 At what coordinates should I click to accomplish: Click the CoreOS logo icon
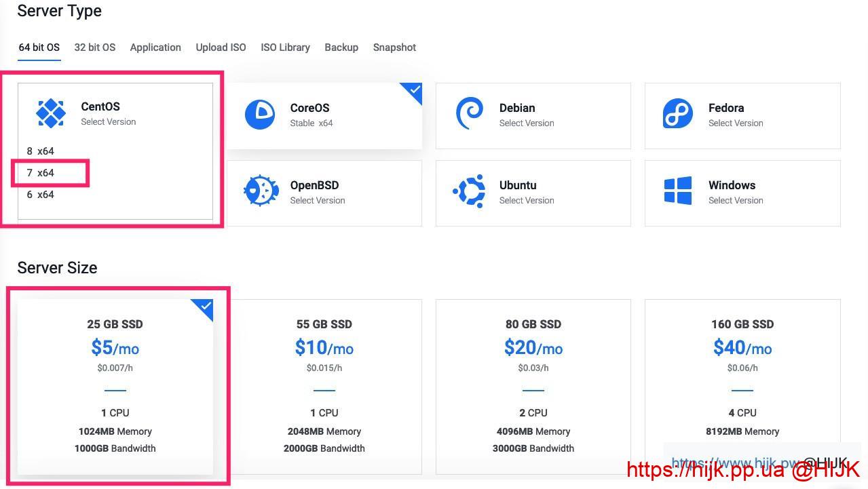click(x=260, y=115)
